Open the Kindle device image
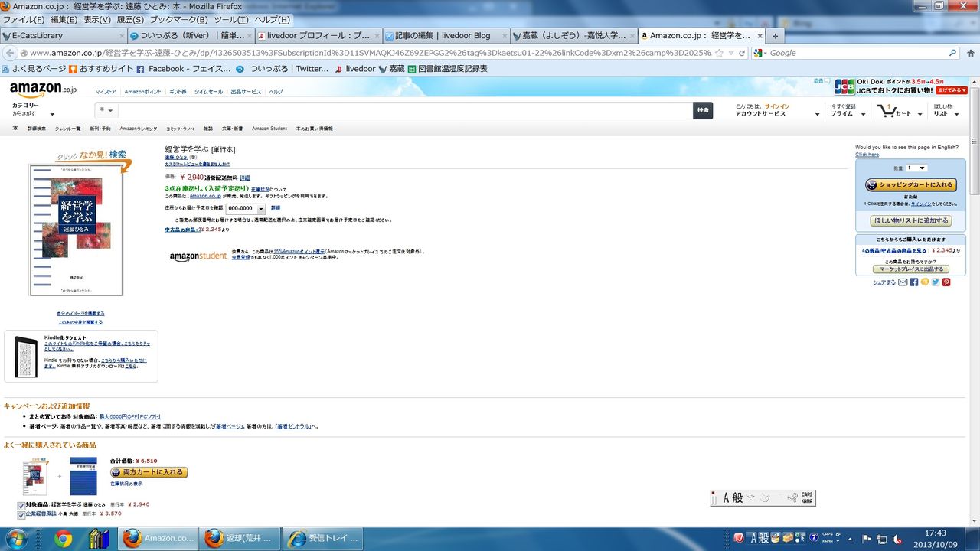The width and height of the screenshot is (980, 551). click(25, 357)
